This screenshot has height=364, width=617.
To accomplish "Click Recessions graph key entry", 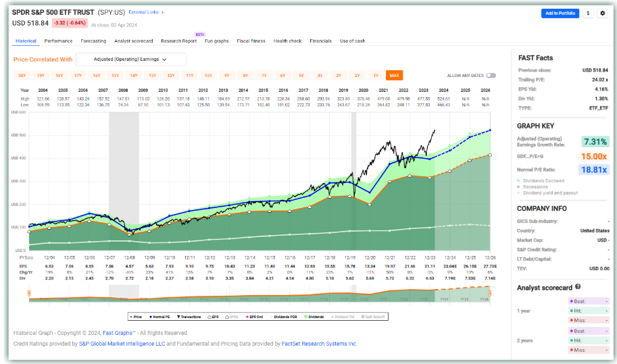I will click(533, 186).
